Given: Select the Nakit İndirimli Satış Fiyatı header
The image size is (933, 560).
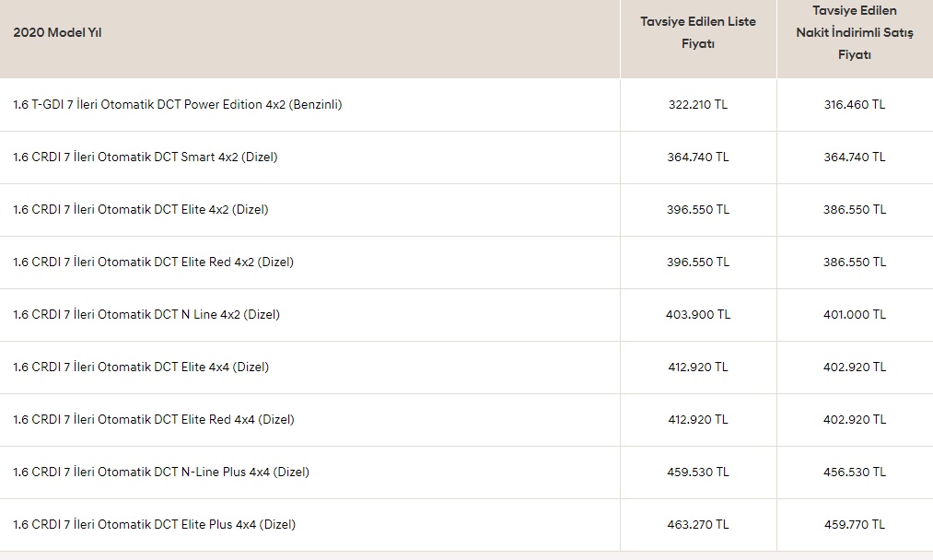Looking at the screenshot, I should (855, 33).
